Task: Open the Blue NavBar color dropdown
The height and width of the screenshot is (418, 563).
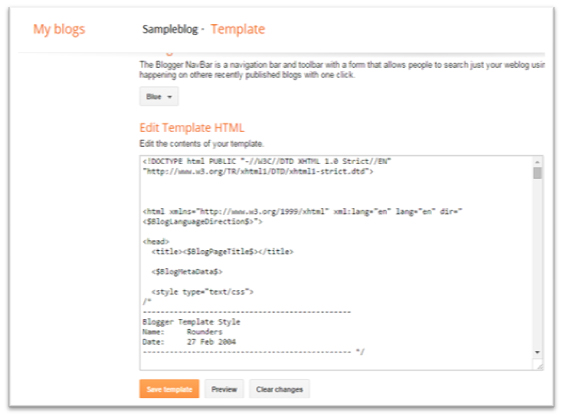Action: 159,97
